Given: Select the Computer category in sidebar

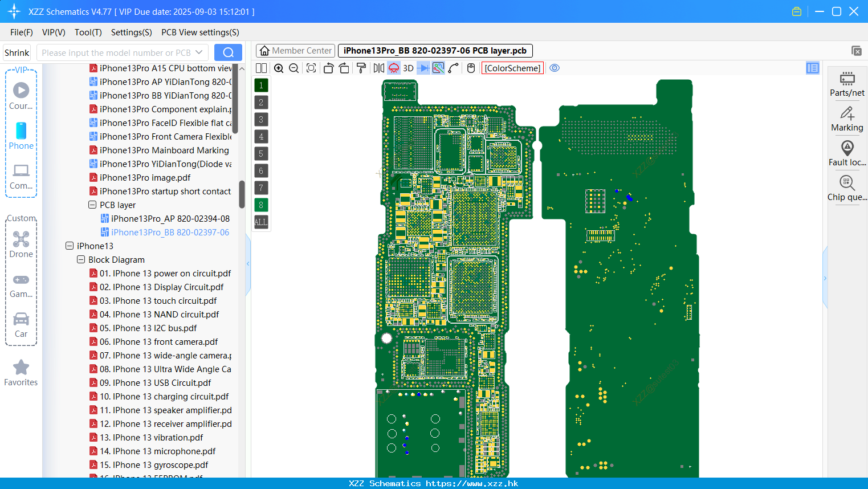Looking at the screenshot, I should click(x=21, y=177).
